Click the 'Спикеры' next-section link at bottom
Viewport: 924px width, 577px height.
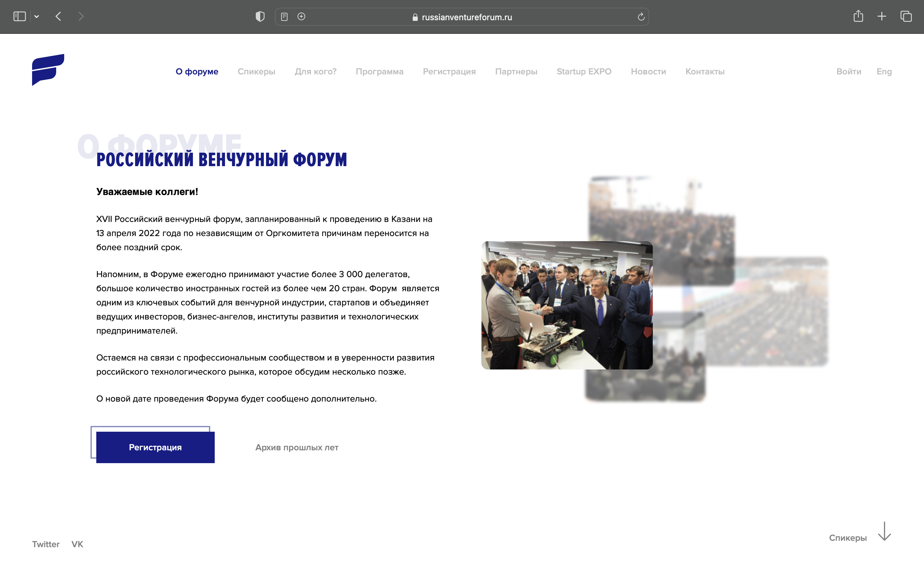point(848,538)
